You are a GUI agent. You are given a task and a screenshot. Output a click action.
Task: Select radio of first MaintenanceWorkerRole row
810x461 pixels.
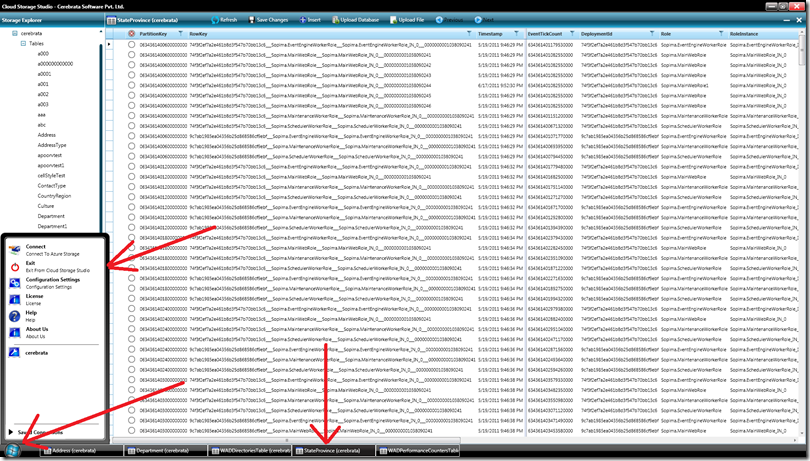(x=132, y=116)
